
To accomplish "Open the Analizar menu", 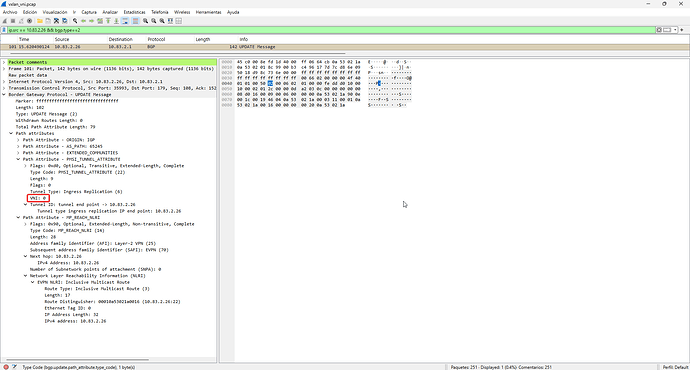I will click(x=110, y=12).
